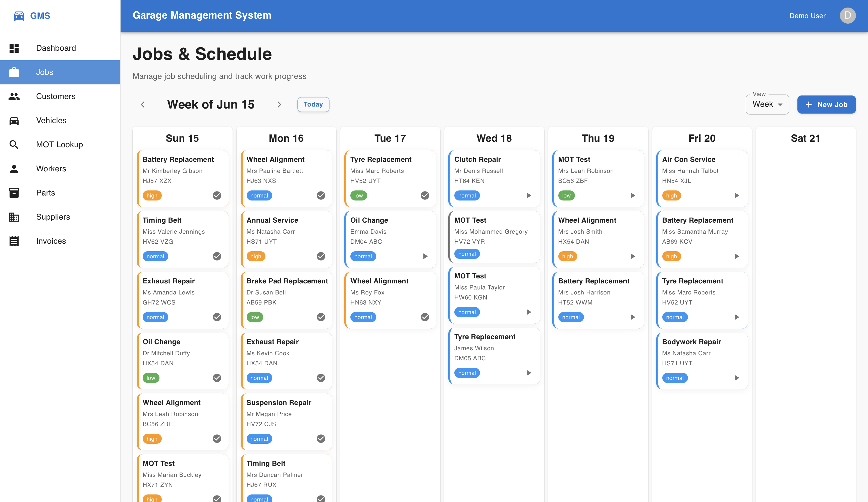Screen dimensions: 868x502
Task: Select the Dashboard grid icon in the sidebar
Action: [14, 48]
